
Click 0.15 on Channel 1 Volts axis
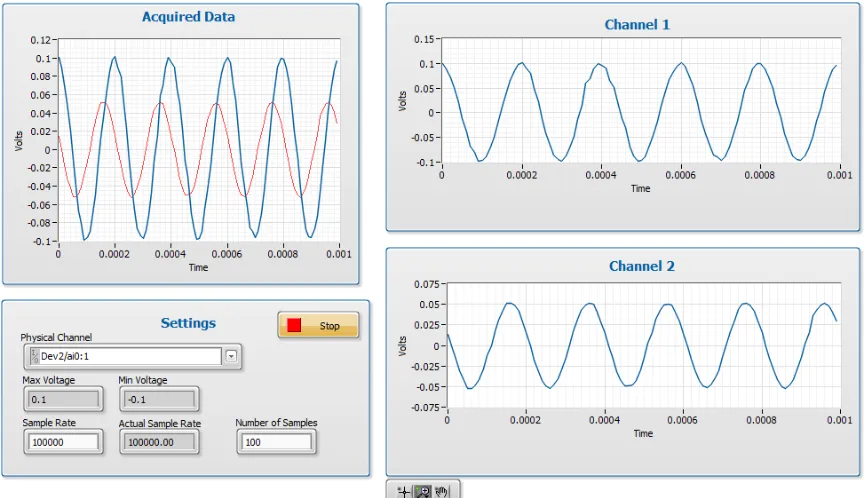(424, 39)
